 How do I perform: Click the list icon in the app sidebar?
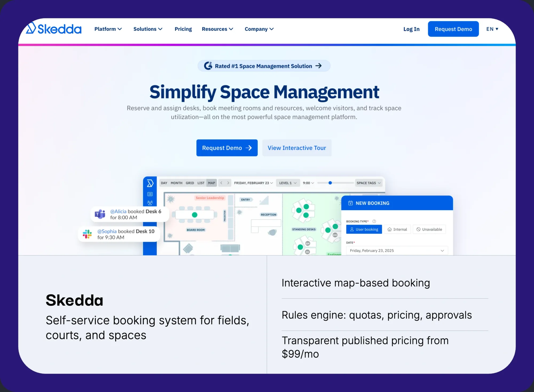pyautogui.click(x=150, y=194)
